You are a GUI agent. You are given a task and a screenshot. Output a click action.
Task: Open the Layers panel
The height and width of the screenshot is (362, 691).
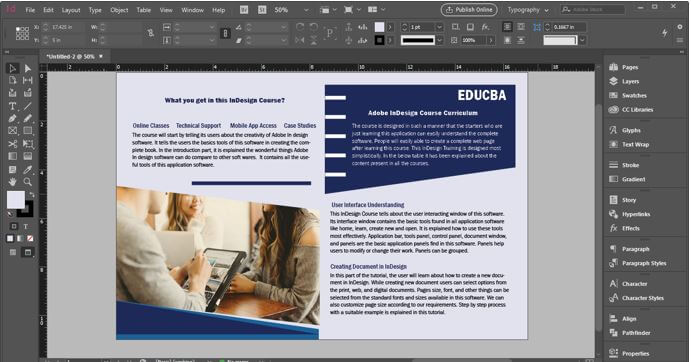coord(630,81)
